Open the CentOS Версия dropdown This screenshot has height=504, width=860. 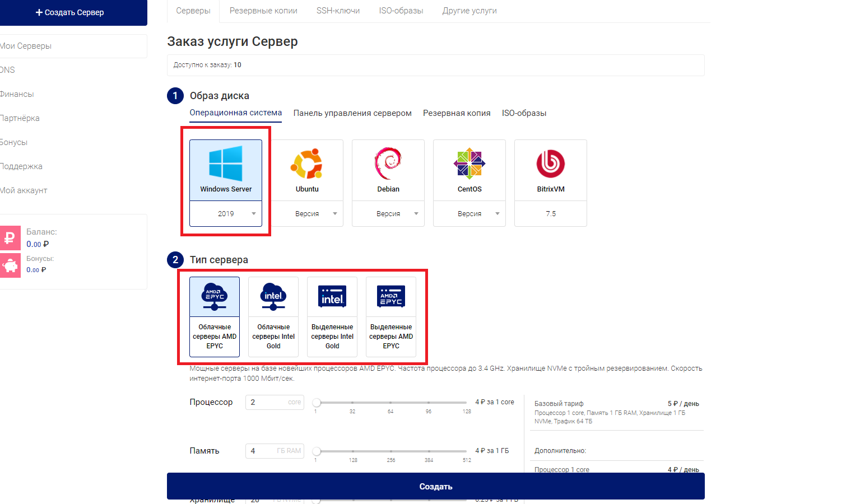pyautogui.click(x=469, y=214)
